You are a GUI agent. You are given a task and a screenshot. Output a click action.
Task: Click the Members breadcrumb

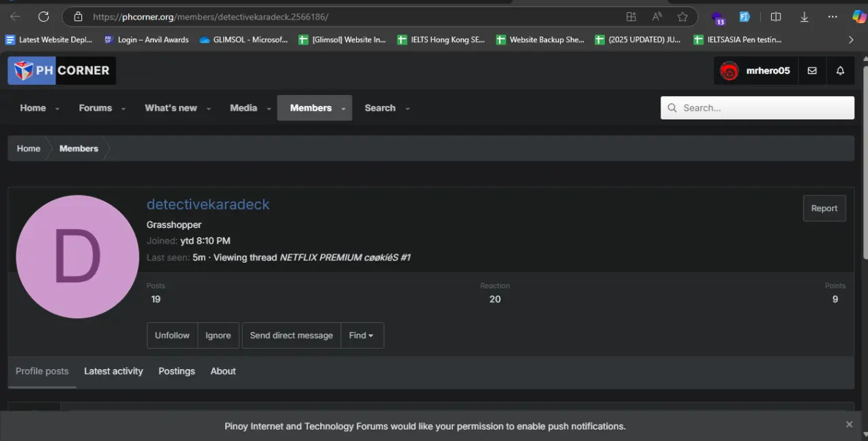point(79,149)
